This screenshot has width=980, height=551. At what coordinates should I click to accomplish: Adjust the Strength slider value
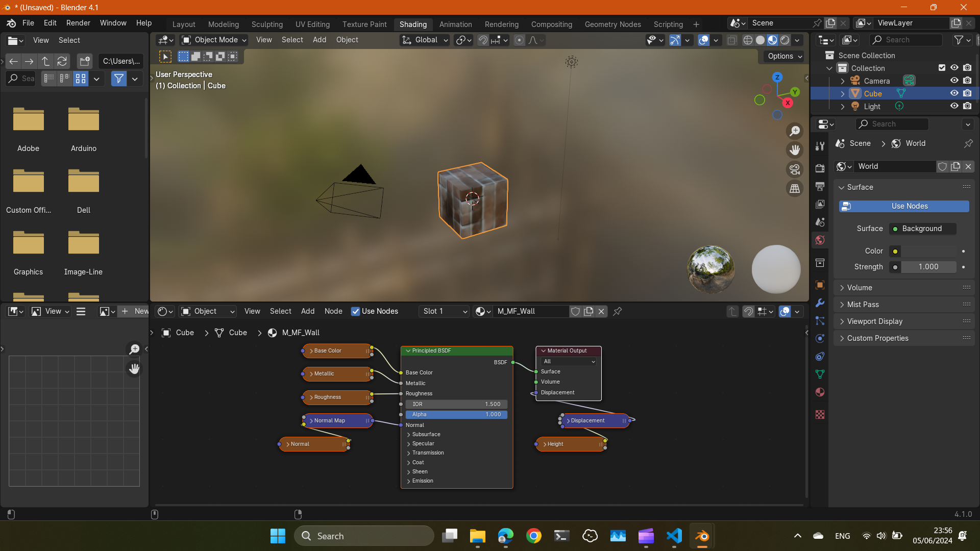[x=928, y=267]
